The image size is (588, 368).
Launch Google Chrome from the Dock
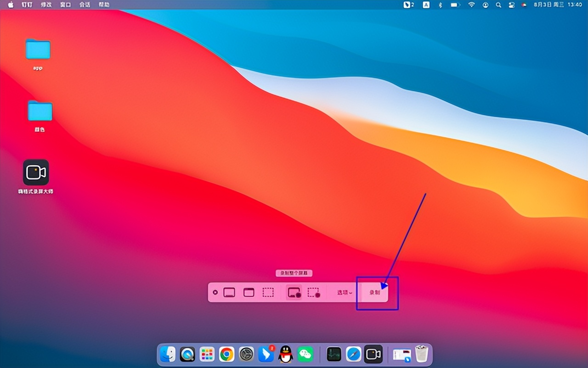(x=226, y=354)
